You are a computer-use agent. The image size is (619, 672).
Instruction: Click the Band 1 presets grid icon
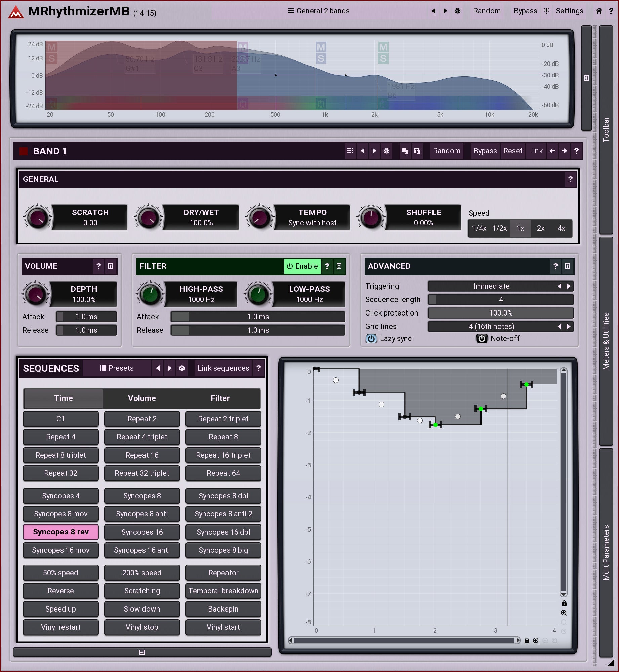click(x=350, y=151)
